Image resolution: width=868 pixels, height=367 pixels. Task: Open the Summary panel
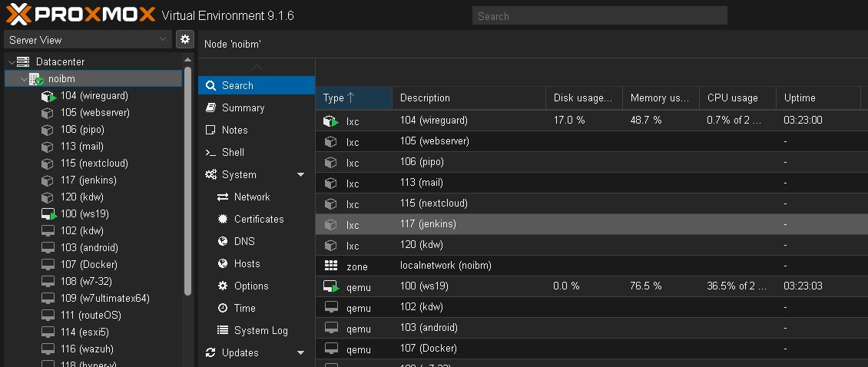[257, 107]
